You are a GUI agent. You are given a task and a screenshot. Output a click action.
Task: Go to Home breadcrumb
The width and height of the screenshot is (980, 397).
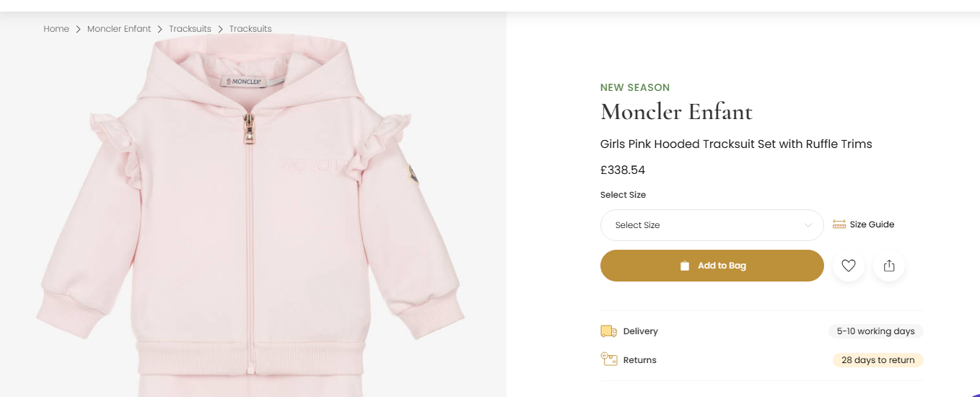pos(56,29)
